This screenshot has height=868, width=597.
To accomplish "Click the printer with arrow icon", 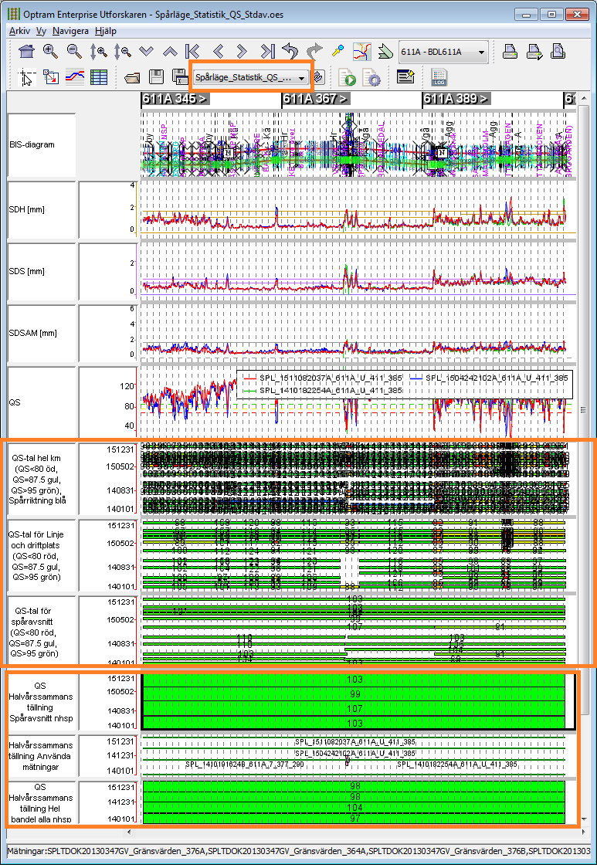I will pos(534,52).
